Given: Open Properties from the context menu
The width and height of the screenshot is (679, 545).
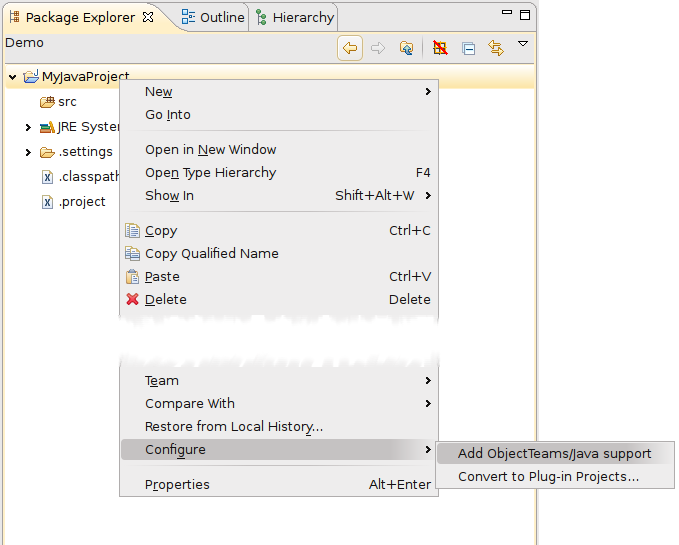Looking at the screenshot, I should click(177, 484).
